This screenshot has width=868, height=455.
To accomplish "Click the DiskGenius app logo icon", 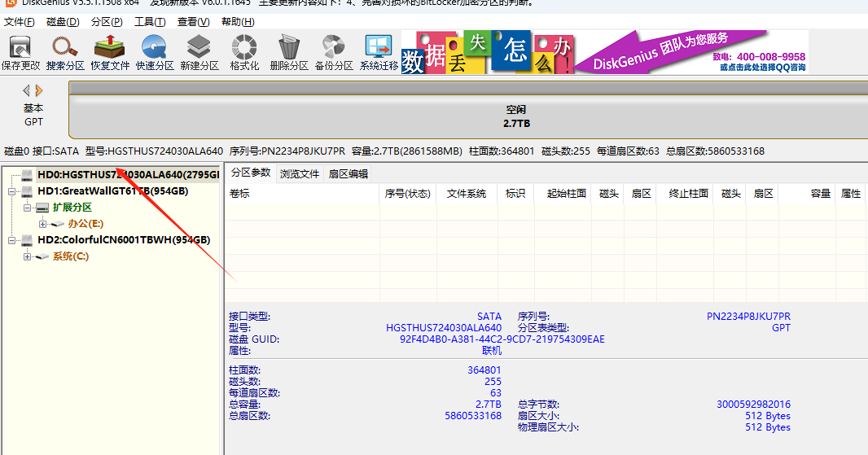I will tap(10, 2).
